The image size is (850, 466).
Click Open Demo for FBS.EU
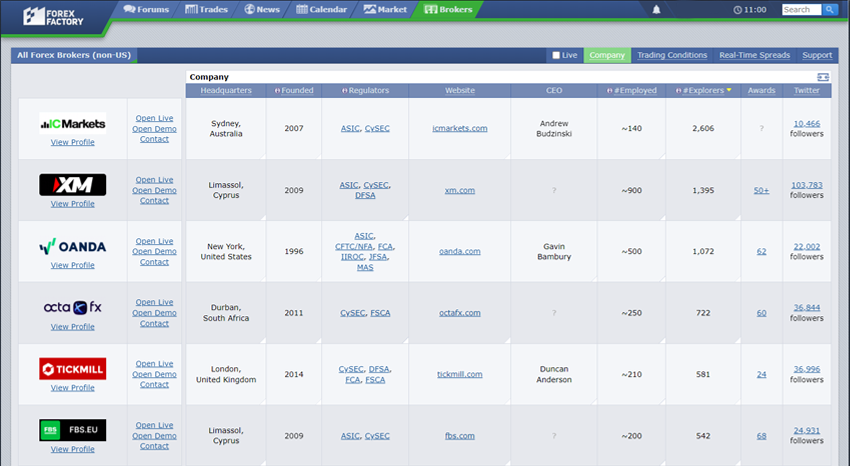[x=154, y=436]
